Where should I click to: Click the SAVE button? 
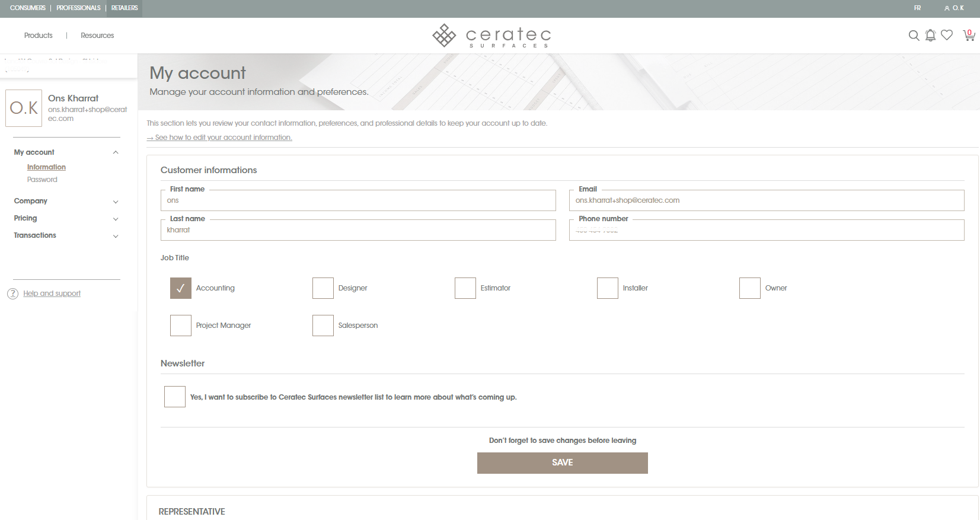(563, 463)
